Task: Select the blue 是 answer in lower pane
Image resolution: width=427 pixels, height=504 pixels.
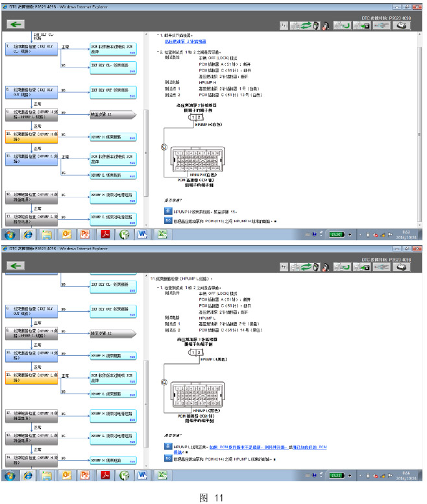Action: tap(167, 447)
